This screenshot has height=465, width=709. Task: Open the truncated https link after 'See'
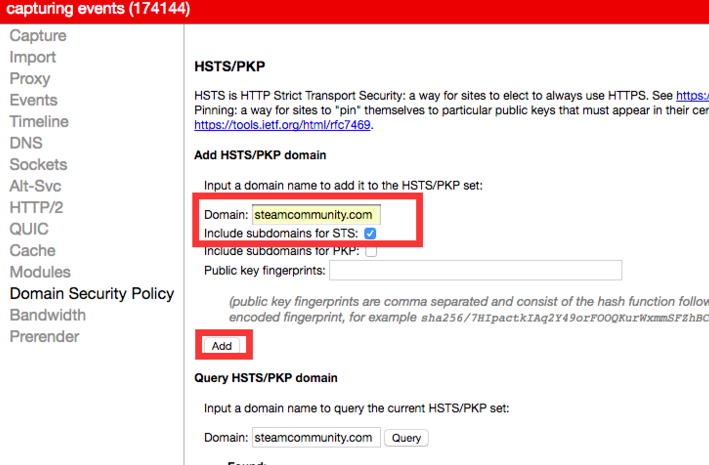coord(692,95)
